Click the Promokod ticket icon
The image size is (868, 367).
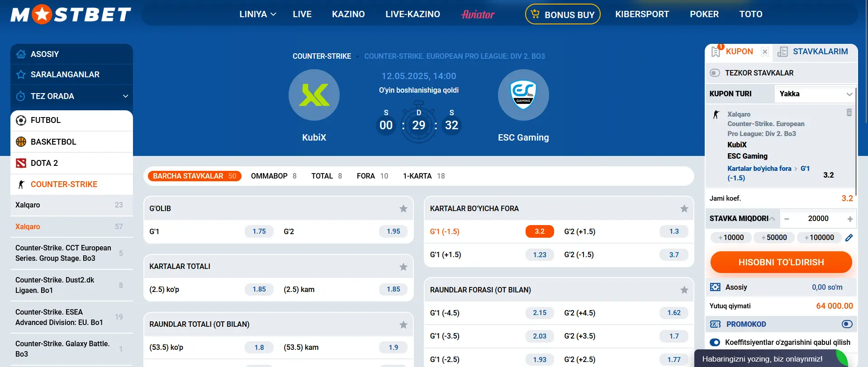[x=715, y=325]
